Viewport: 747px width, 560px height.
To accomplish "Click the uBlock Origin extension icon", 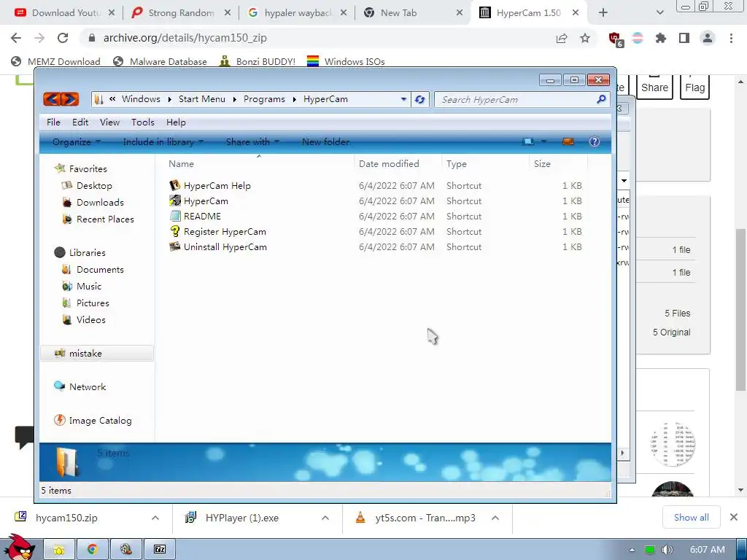I will [615, 39].
